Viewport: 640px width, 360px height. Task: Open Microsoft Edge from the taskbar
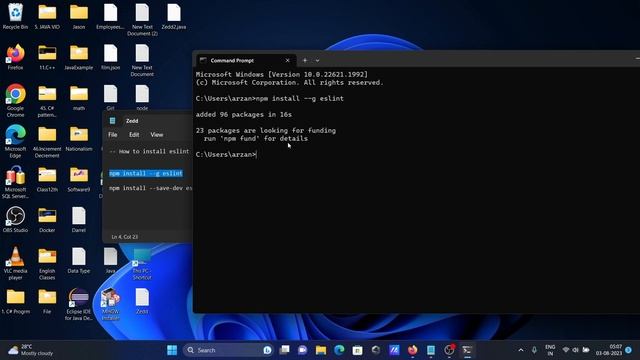coord(339,350)
